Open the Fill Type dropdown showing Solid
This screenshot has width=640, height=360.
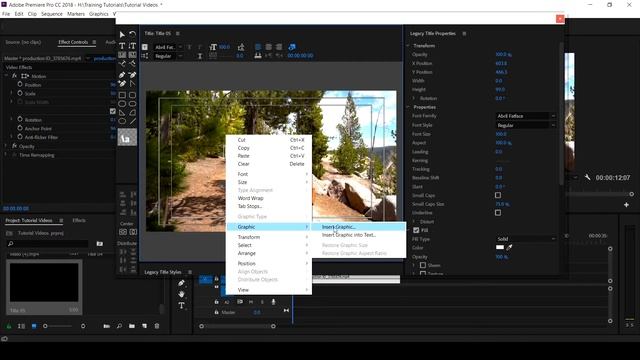pyautogui.click(x=526, y=239)
